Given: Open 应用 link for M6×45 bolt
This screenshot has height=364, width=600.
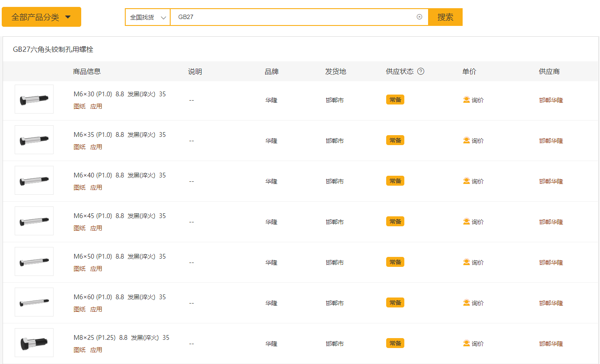Looking at the screenshot, I should tap(96, 228).
